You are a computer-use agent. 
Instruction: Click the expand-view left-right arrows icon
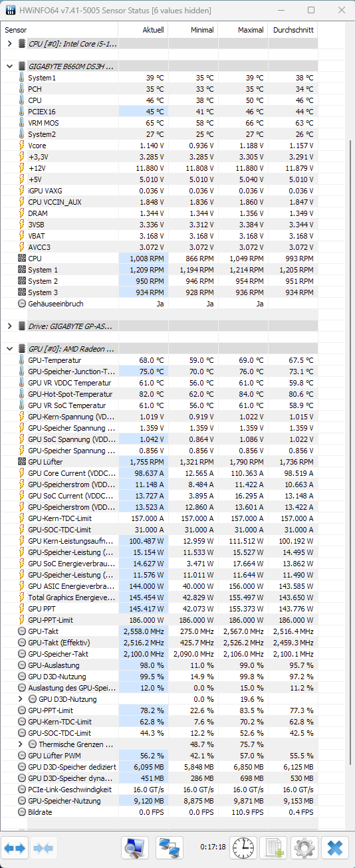tap(15, 847)
